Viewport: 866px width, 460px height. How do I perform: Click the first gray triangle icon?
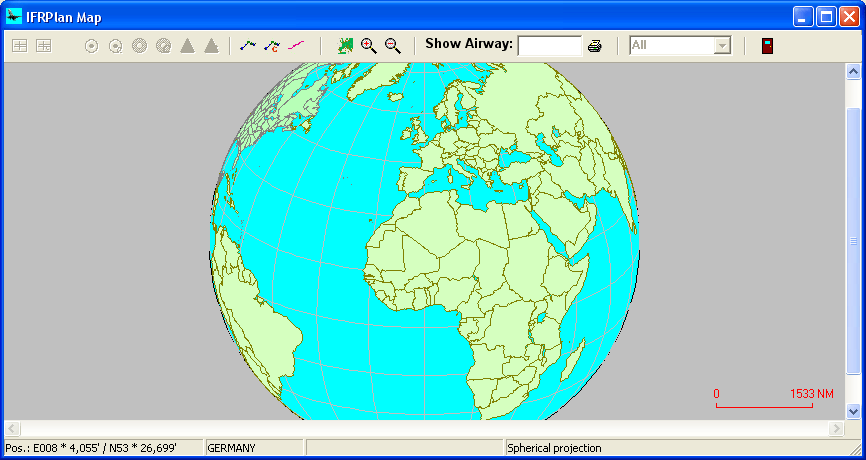187,46
